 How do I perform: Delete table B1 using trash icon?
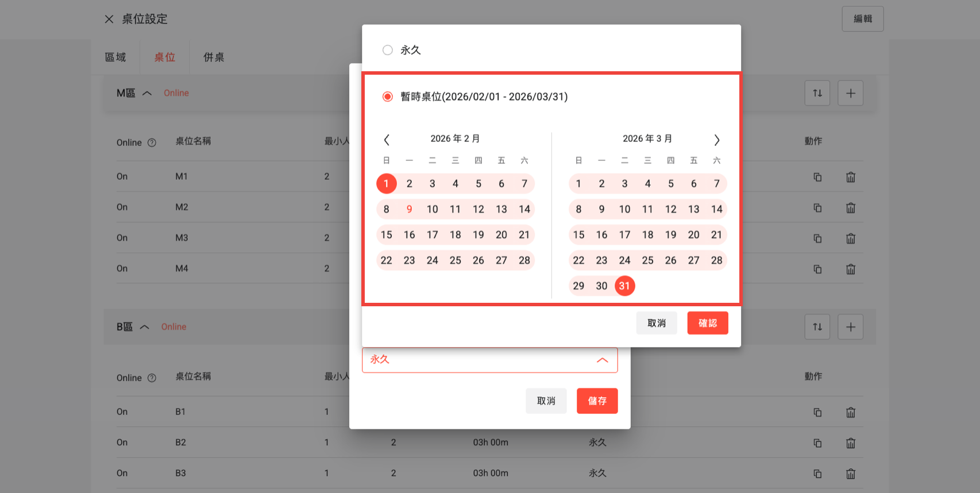[850, 412]
